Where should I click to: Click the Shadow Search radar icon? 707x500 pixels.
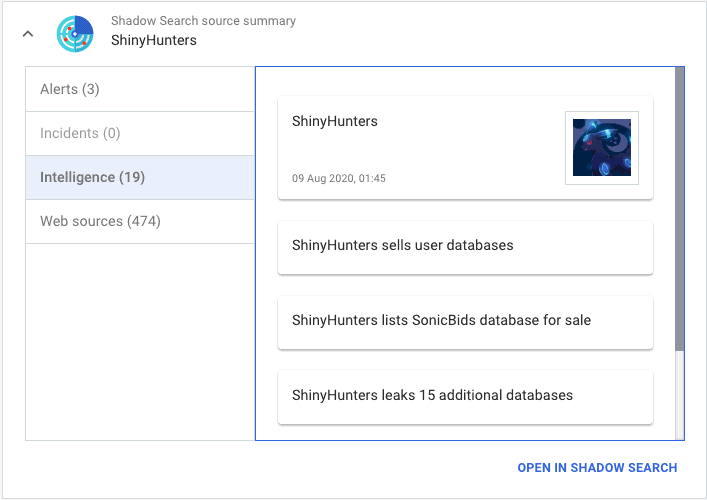tap(75, 34)
